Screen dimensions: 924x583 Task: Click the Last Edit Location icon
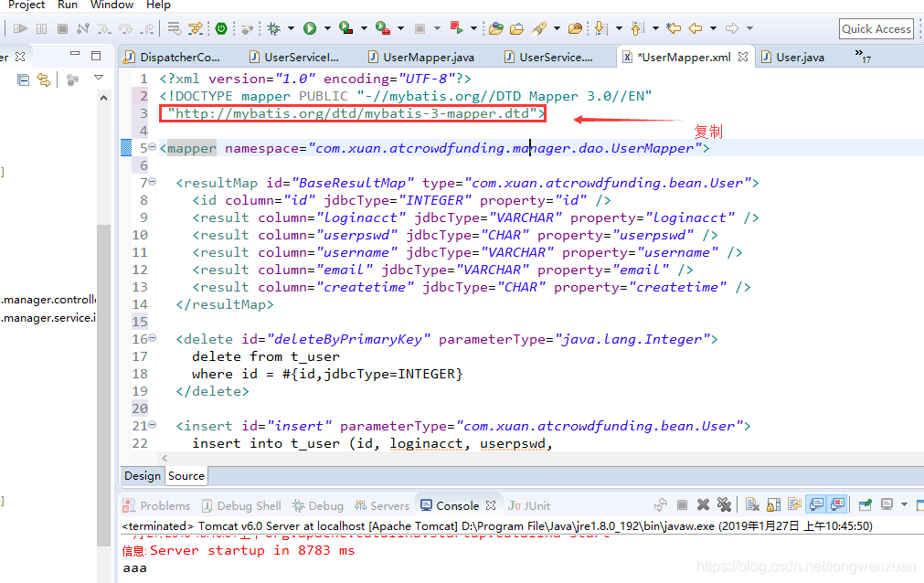pos(674,28)
